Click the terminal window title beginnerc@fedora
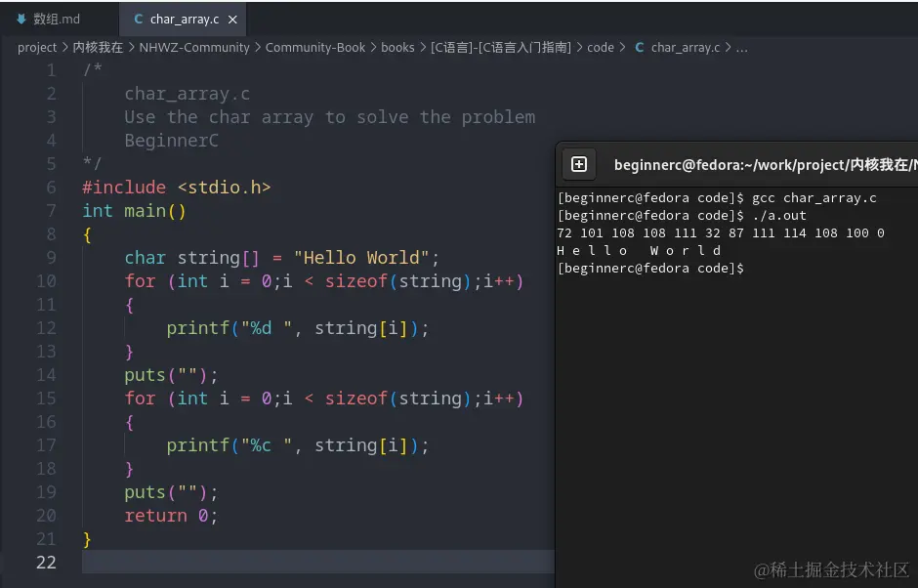 tap(765, 165)
